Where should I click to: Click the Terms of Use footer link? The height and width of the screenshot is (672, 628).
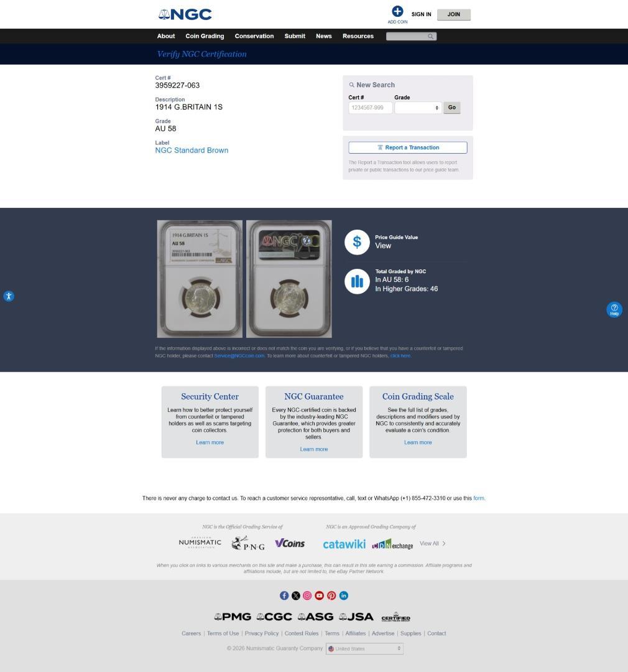point(223,633)
